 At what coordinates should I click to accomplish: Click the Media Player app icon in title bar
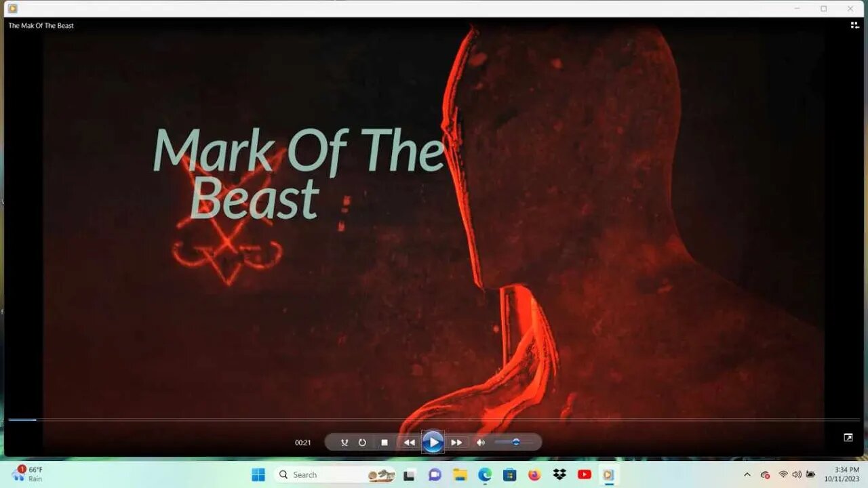click(x=12, y=8)
